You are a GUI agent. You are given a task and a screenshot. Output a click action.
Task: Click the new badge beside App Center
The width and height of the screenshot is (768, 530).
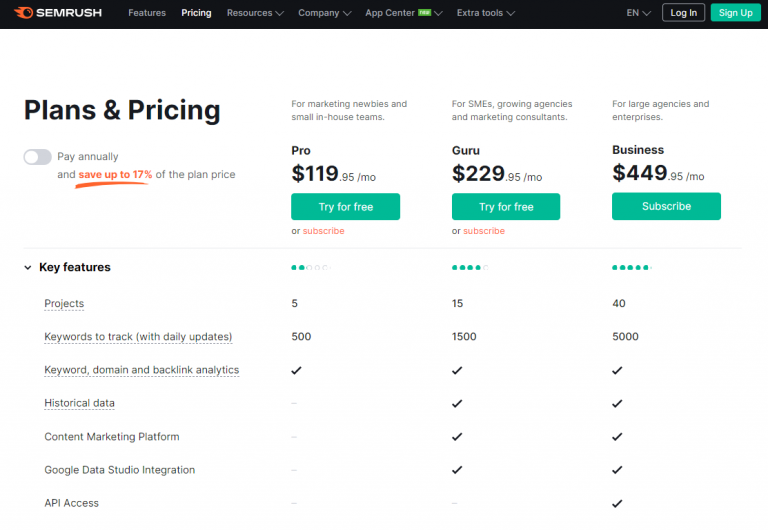coord(425,13)
